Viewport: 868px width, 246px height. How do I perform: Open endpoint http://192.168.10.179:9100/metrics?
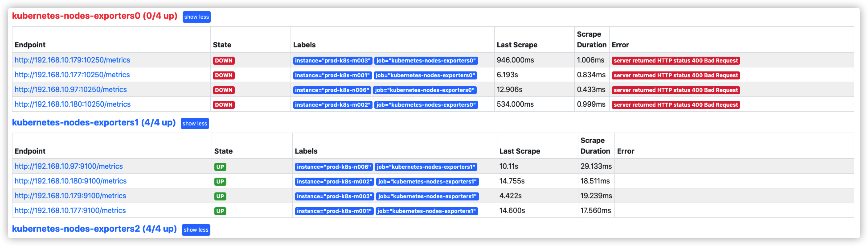coord(70,196)
